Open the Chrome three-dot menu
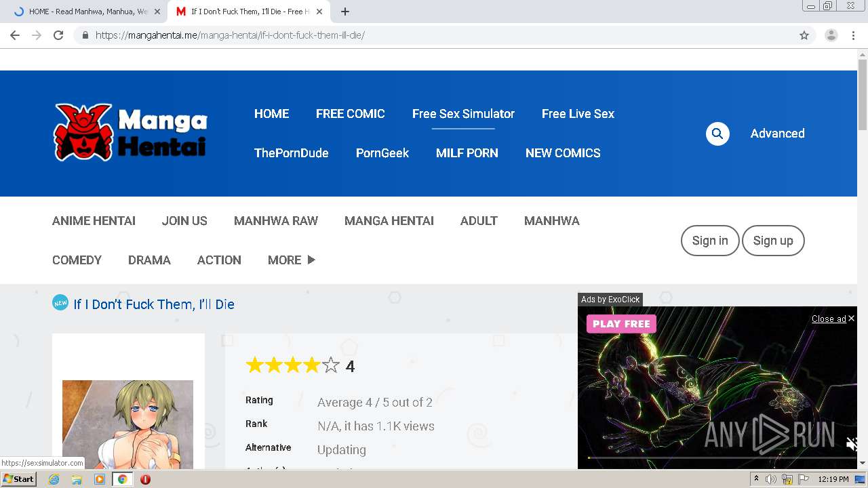 (x=853, y=35)
